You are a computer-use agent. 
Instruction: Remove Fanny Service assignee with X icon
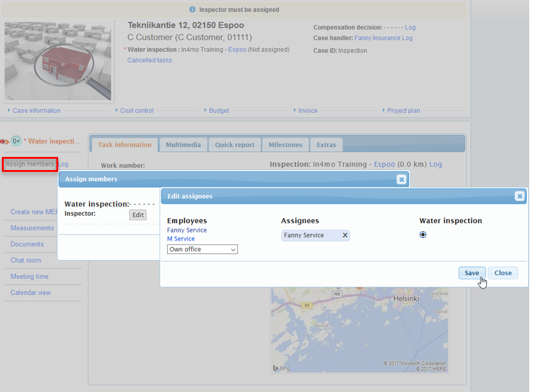pos(344,236)
